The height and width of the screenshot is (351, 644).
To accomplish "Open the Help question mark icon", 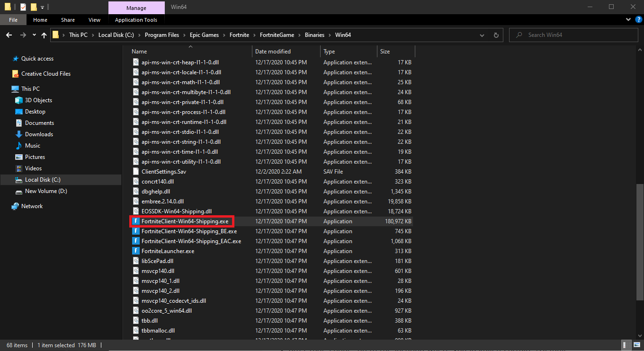I will [639, 20].
